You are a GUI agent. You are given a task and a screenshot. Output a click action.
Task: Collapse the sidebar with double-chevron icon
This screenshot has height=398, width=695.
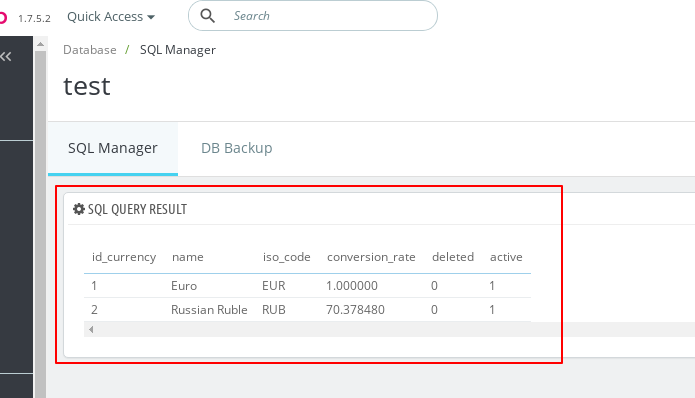pyautogui.click(x=6, y=56)
